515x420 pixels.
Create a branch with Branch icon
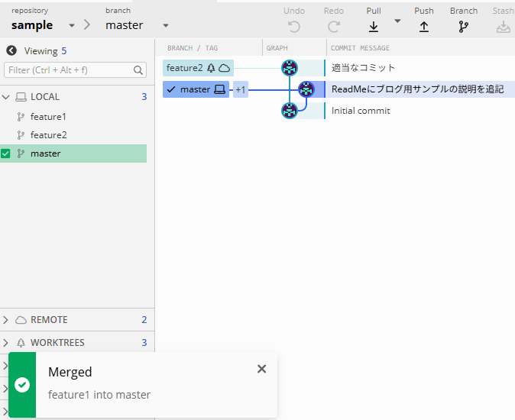[464, 27]
